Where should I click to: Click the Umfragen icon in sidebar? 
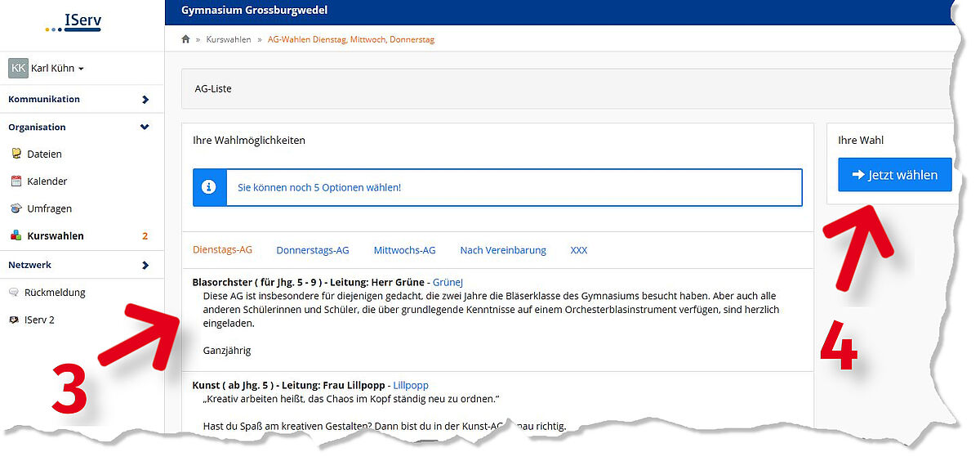point(16,209)
